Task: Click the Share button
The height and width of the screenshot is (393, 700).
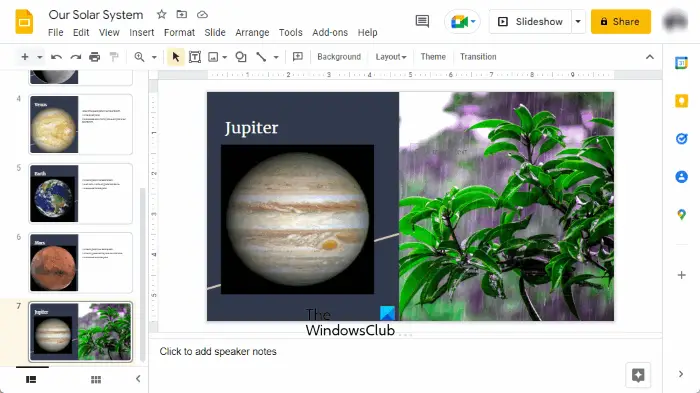Action: click(621, 21)
